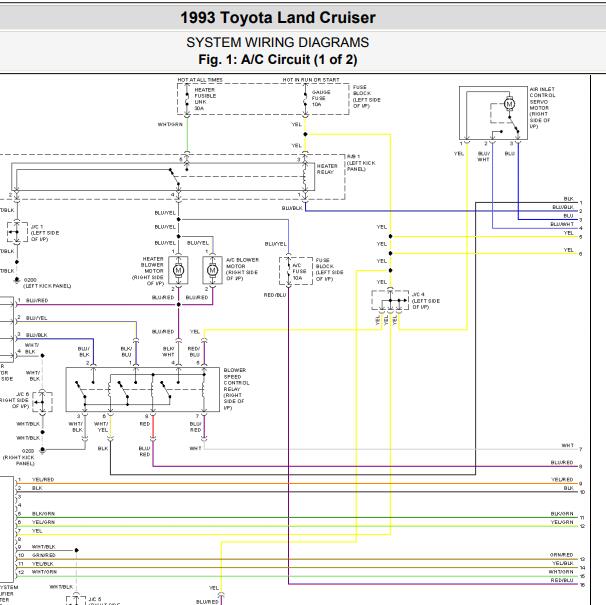Click the BLU/BLK label at upper-left connector pin 3

(37, 335)
